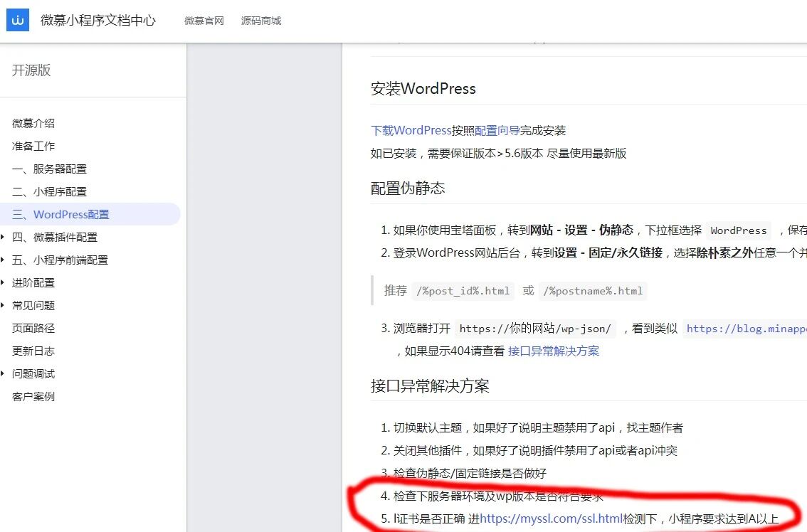
Task: Click step 检查伪静态/固定链接是否做好
Action: pos(470,473)
